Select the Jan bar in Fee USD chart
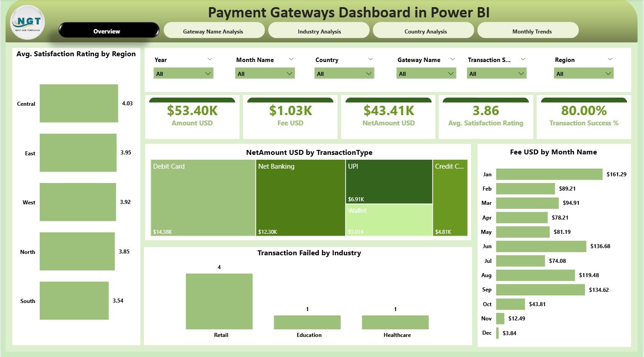 pyautogui.click(x=548, y=174)
